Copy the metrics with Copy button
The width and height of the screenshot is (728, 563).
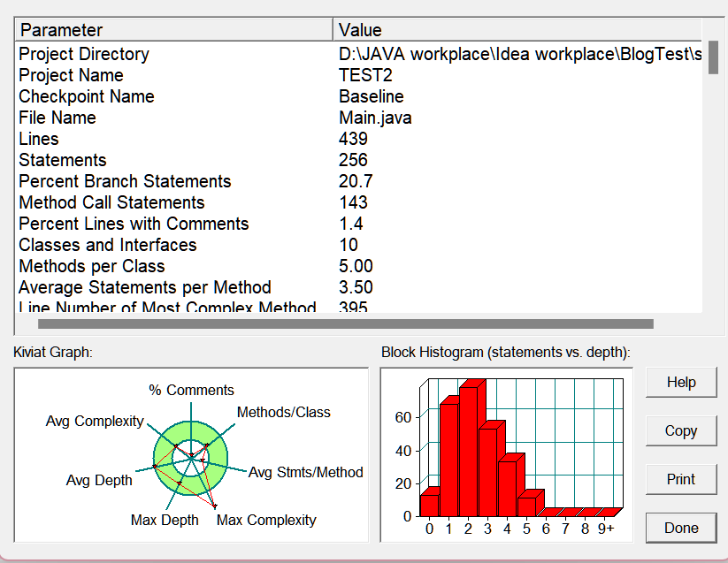click(x=681, y=430)
